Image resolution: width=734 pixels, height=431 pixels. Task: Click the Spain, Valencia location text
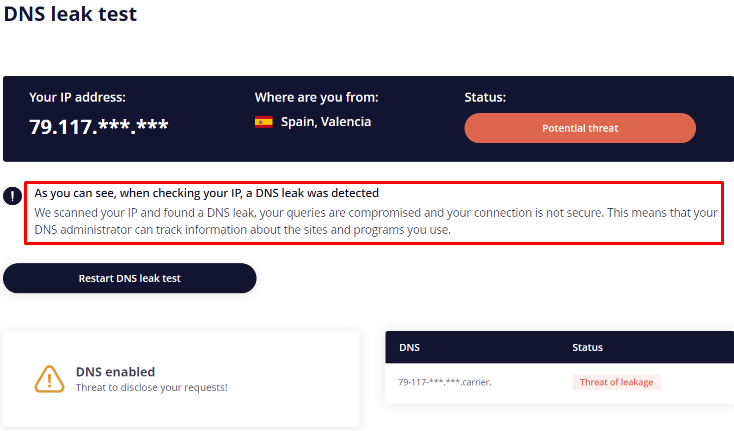click(326, 122)
